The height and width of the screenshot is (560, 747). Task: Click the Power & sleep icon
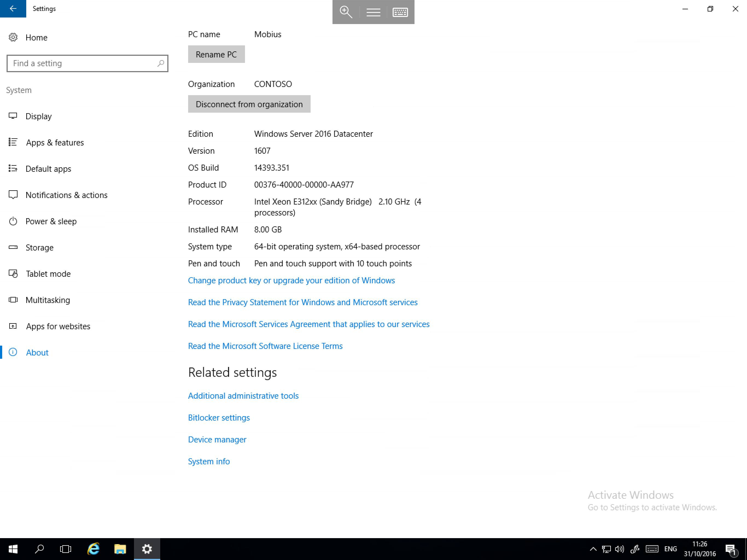(13, 221)
